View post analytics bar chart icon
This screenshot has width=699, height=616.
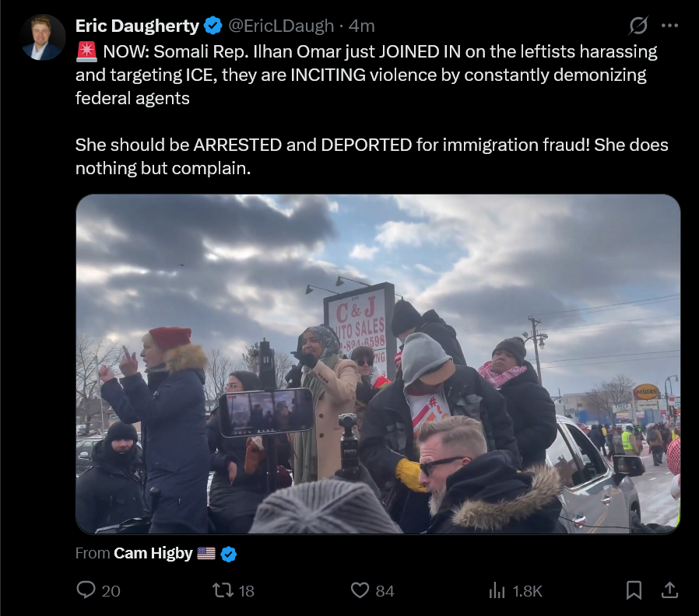(x=497, y=591)
